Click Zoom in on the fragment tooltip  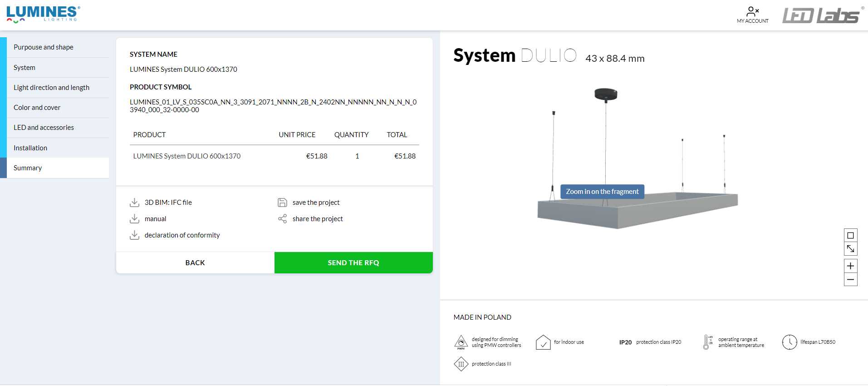pyautogui.click(x=602, y=192)
